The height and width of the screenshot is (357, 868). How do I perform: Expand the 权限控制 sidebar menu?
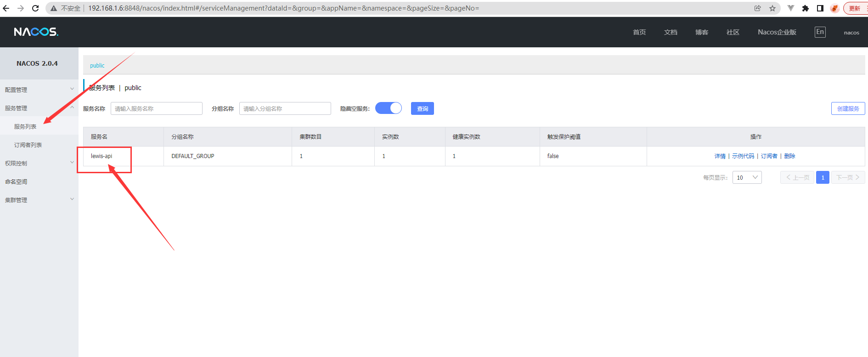(39, 163)
